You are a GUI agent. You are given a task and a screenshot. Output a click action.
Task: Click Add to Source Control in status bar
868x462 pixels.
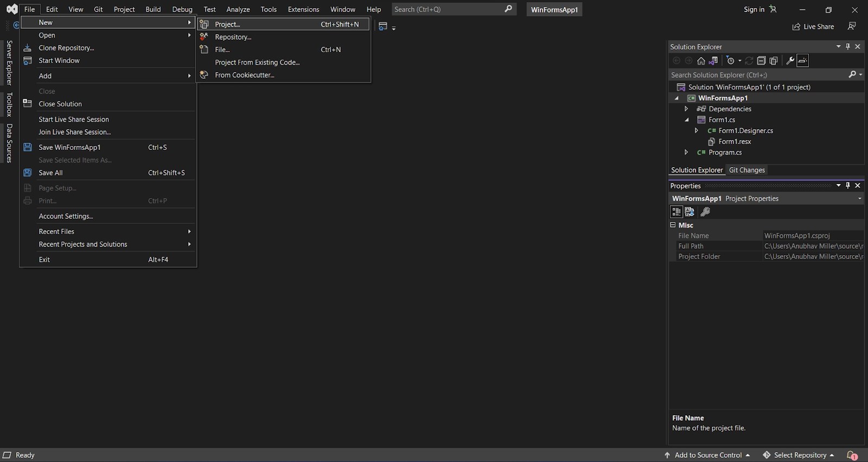point(707,455)
